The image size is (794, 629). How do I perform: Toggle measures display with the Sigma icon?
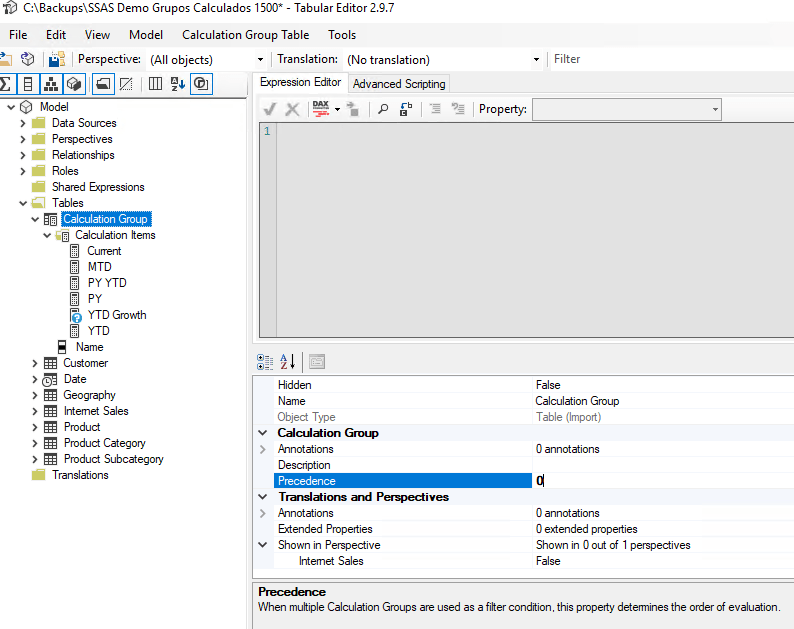pyautogui.click(x=6, y=84)
